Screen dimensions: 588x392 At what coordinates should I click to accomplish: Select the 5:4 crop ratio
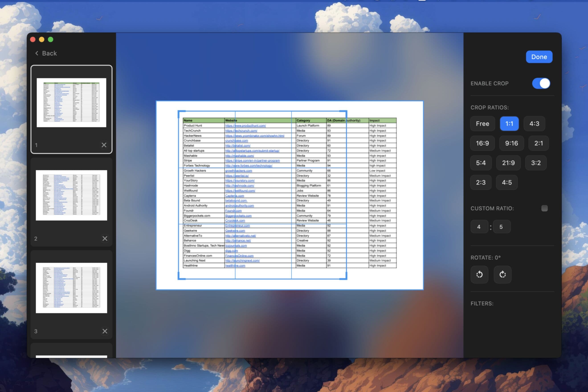[481, 163]
